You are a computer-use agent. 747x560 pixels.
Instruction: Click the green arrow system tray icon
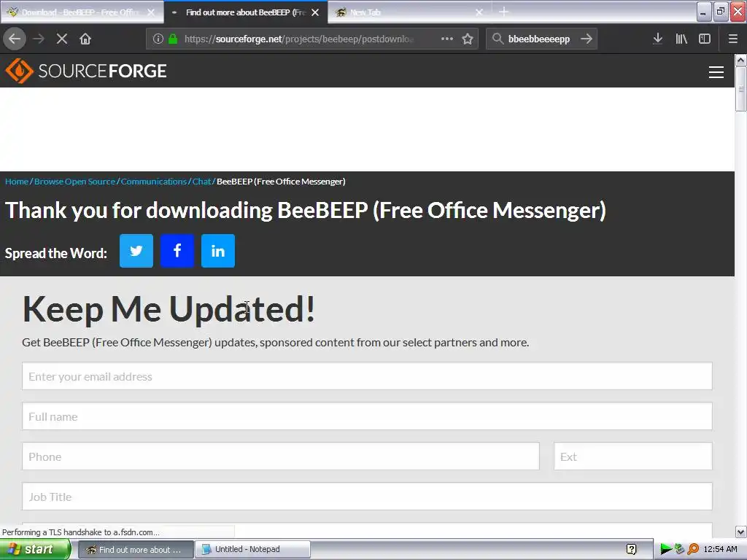665,549
